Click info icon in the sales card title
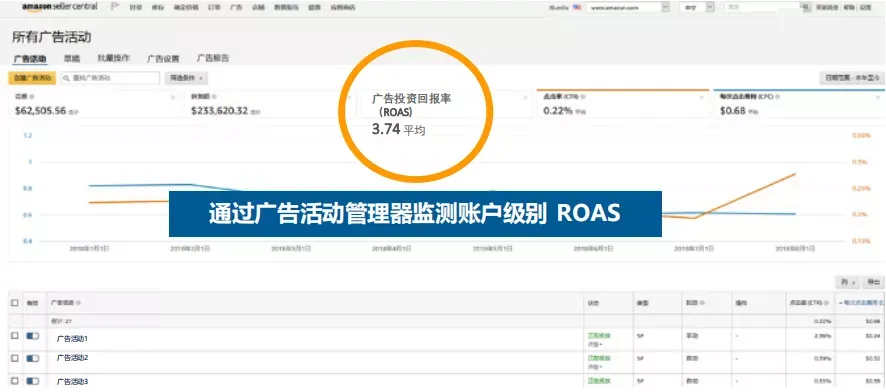Viewport: 886px width, 392px height. point(215,97)
